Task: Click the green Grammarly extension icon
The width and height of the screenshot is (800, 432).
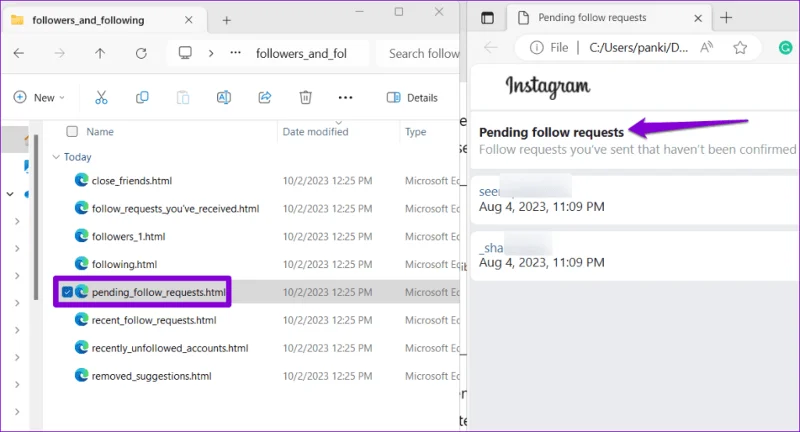Action: pyautogui.click(x=785, y=47)
